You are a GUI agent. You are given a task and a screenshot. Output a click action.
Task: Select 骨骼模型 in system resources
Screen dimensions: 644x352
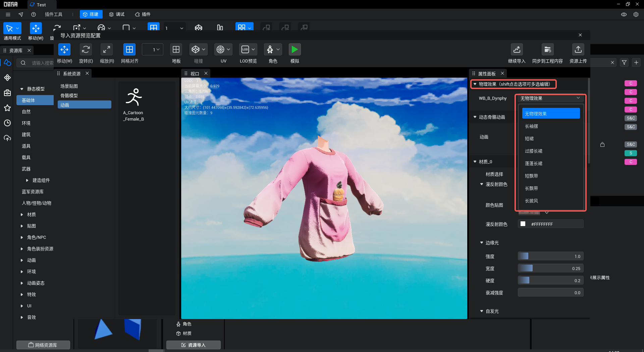coord(69,95)
